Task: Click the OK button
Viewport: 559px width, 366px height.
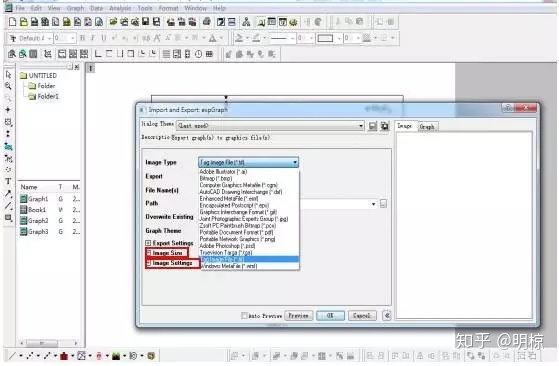Action: tap(330, 315)
